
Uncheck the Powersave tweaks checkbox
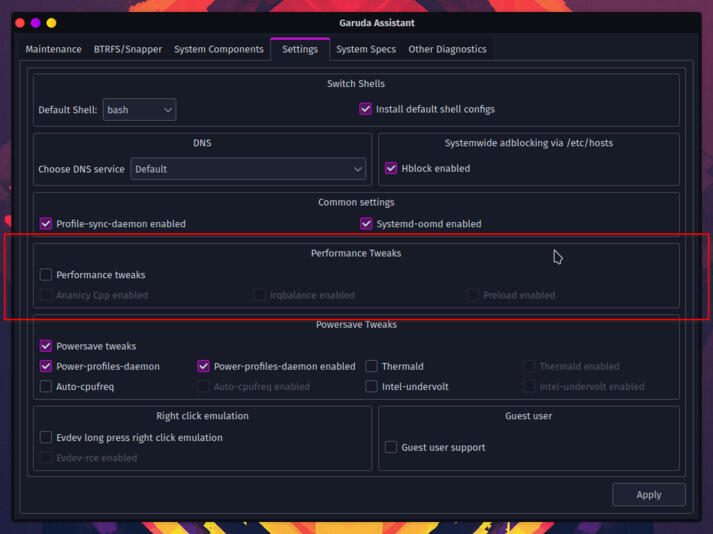coord(45,346)
